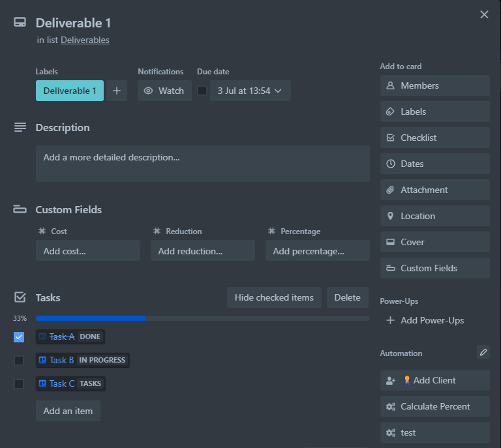
Task: Select the Location pin option
Action: click(434, 216)
